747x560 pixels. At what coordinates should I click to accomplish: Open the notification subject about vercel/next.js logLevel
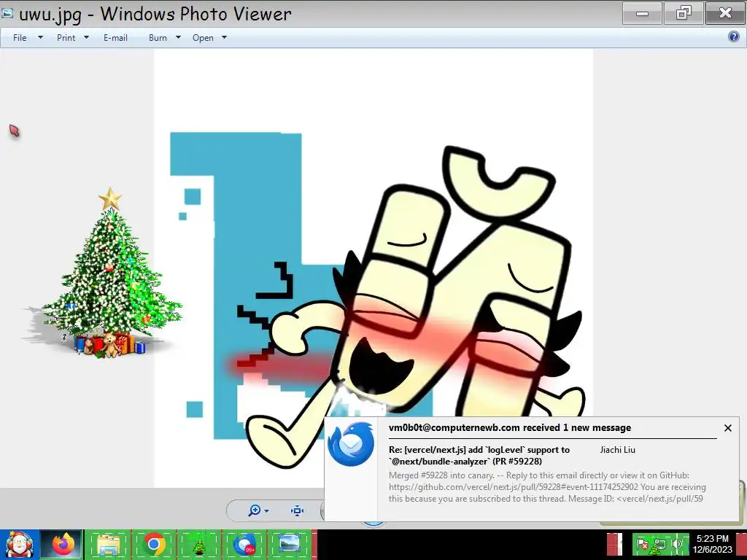pyautogui.click(x=479, y=455)
